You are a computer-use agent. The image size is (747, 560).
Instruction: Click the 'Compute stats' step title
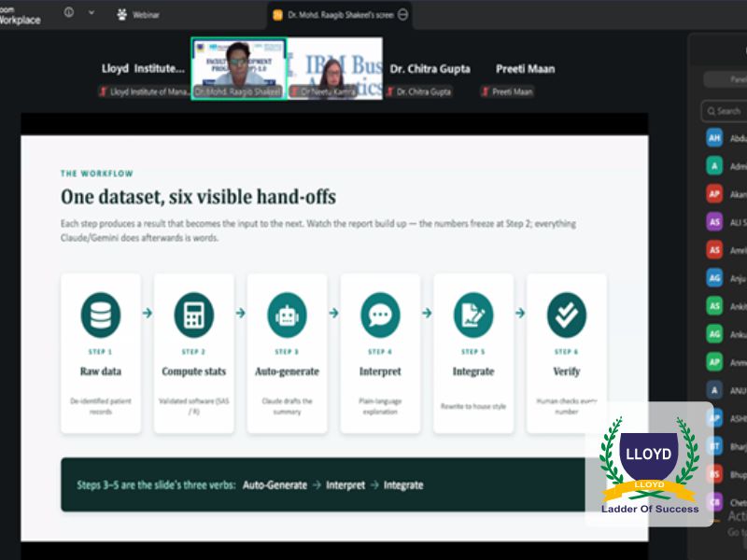click(194, 371)
